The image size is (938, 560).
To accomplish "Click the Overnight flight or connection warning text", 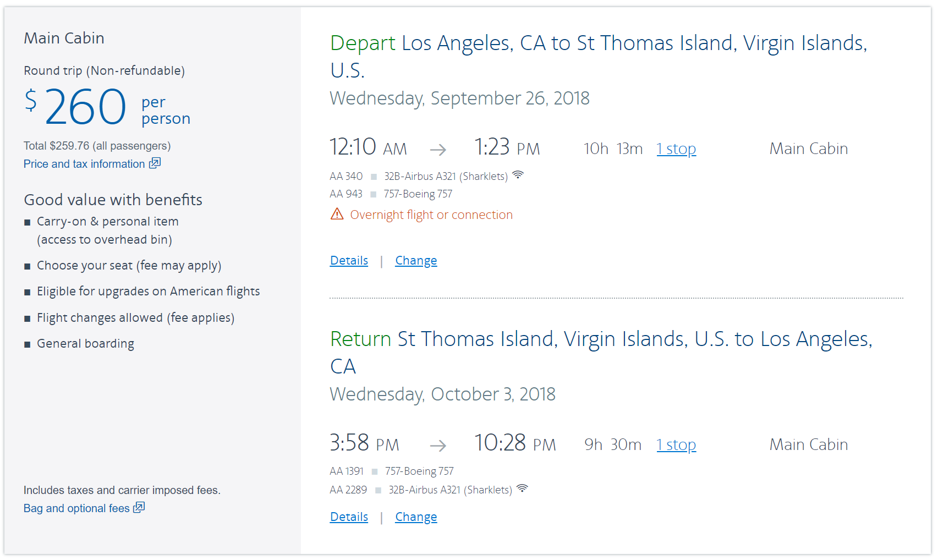I will [431, 215].
